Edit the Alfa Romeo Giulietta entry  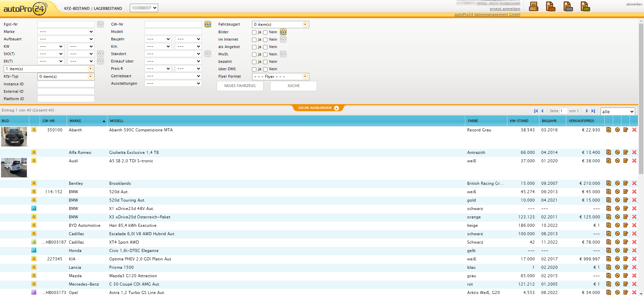coord(626,152)
